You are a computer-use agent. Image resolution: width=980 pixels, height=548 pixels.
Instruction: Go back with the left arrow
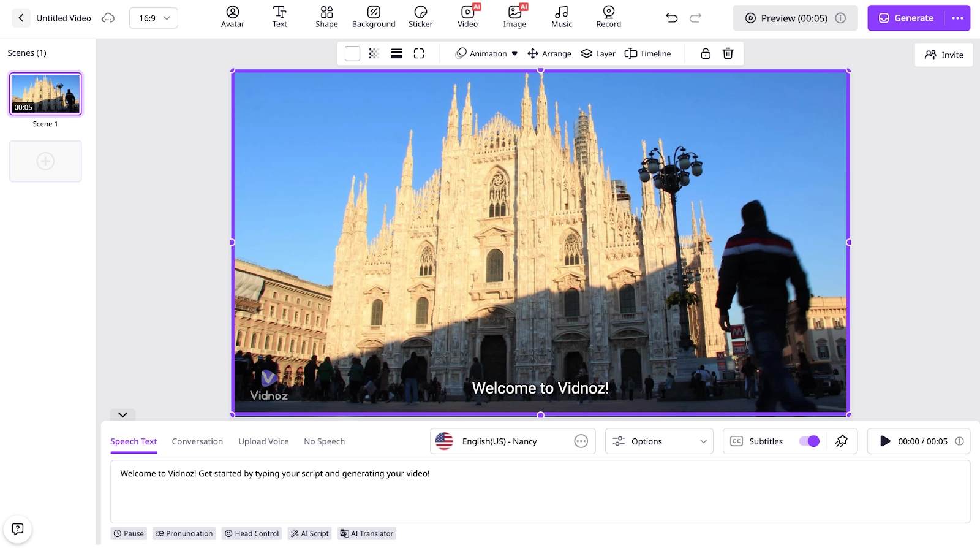(x=21, y=18)
